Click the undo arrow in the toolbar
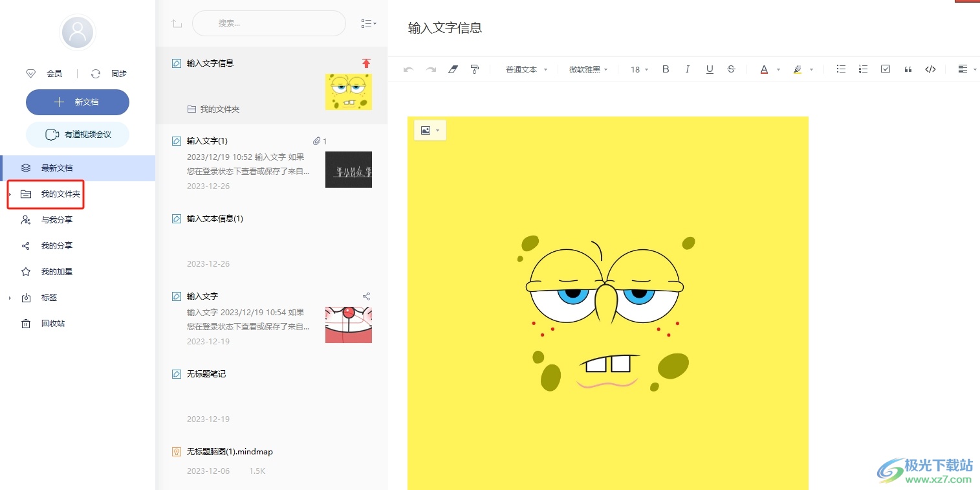The height and width of the screenshot is (490, 980). pos(408,69)
